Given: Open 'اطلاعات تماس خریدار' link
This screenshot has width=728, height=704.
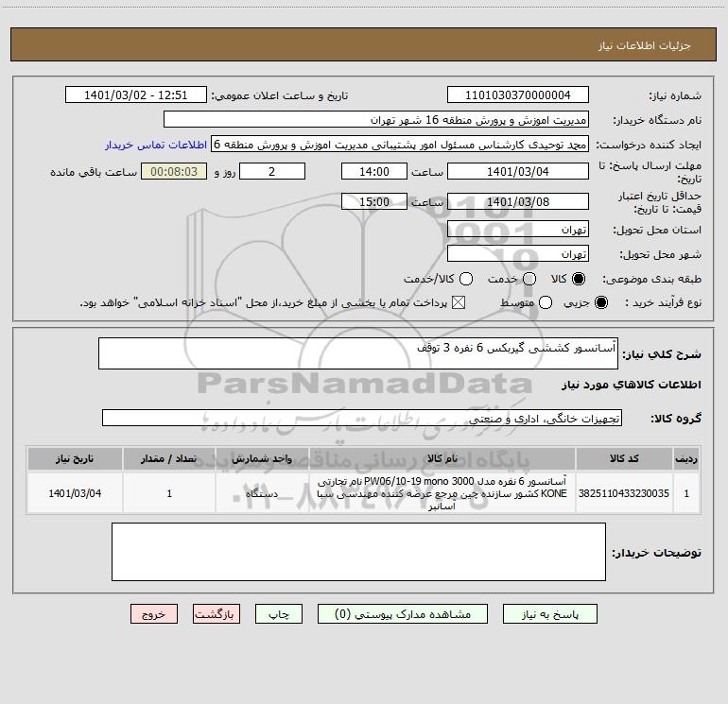Looking at the screenshot, I should coord(156,145).
